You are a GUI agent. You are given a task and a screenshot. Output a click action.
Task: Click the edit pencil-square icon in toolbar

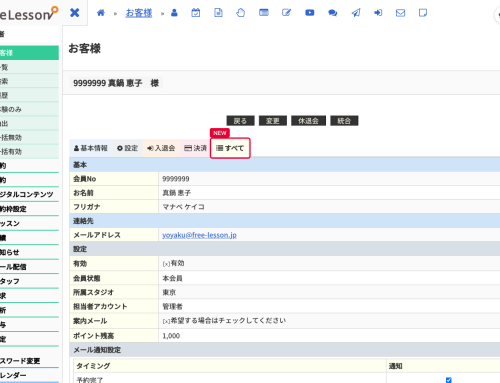pos(286,13)
